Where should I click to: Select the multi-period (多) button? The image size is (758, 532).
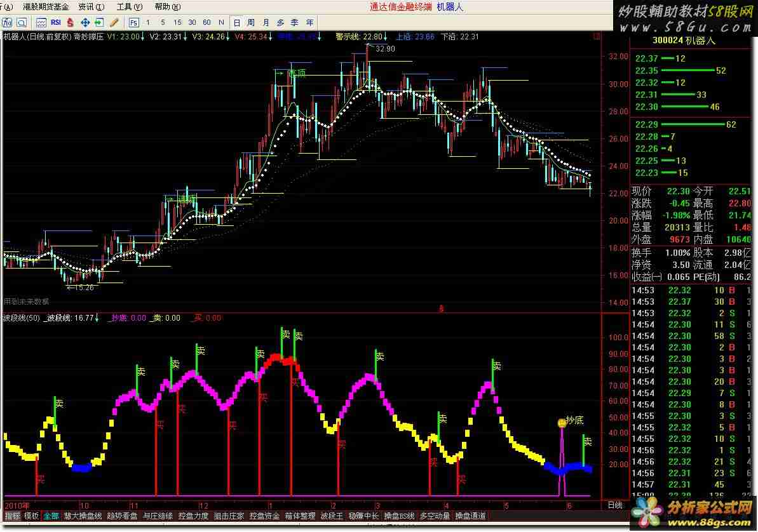(280, 23)
